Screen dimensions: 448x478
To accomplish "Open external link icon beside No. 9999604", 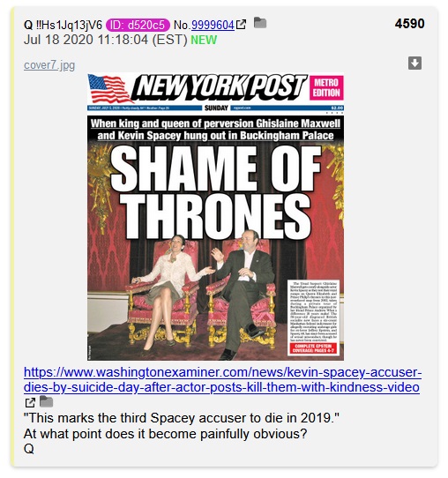I will click(x=241, y=25).
